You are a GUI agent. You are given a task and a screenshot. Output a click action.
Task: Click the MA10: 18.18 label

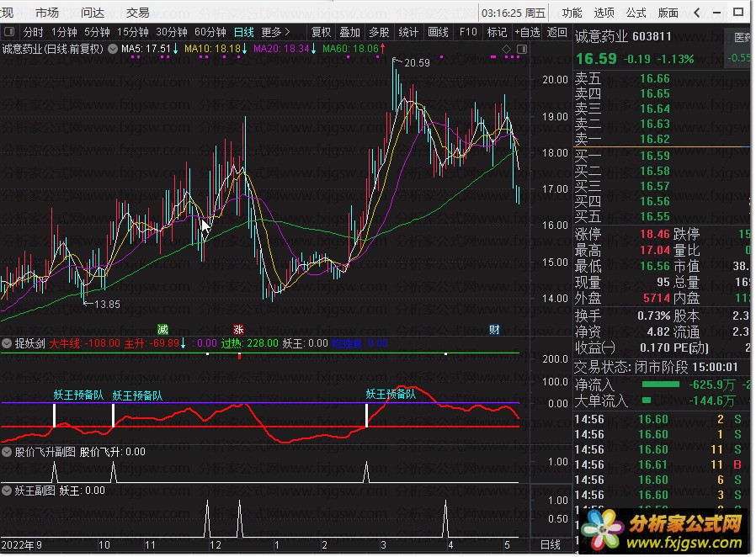pyautogui.click(x=213, y=49)
